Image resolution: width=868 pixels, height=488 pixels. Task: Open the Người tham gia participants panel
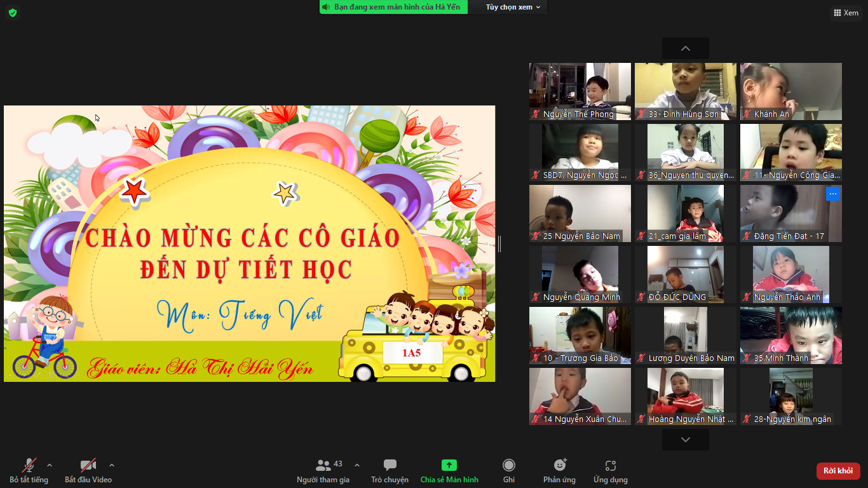[x=323, y=471]
